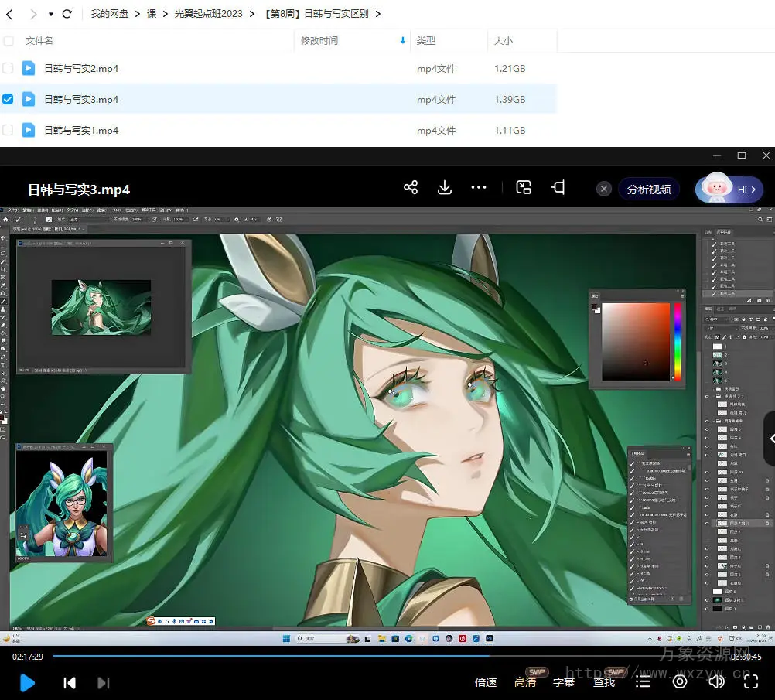The height and width of the screenshot is (700, 775).
Task: Download the video with the download icon
Action: tap(445, 188)
